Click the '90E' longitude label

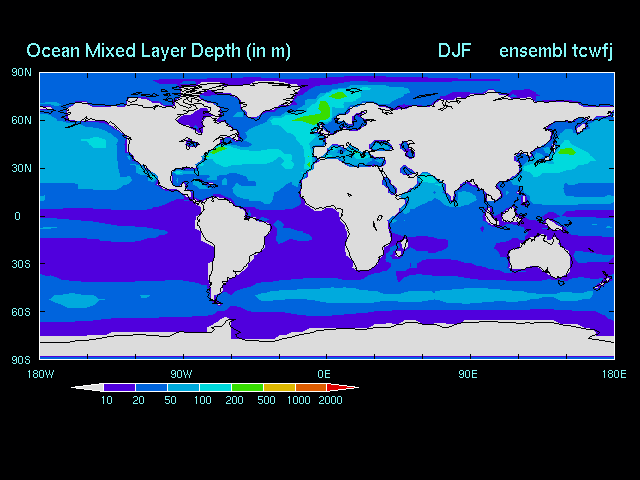point(468,374)
